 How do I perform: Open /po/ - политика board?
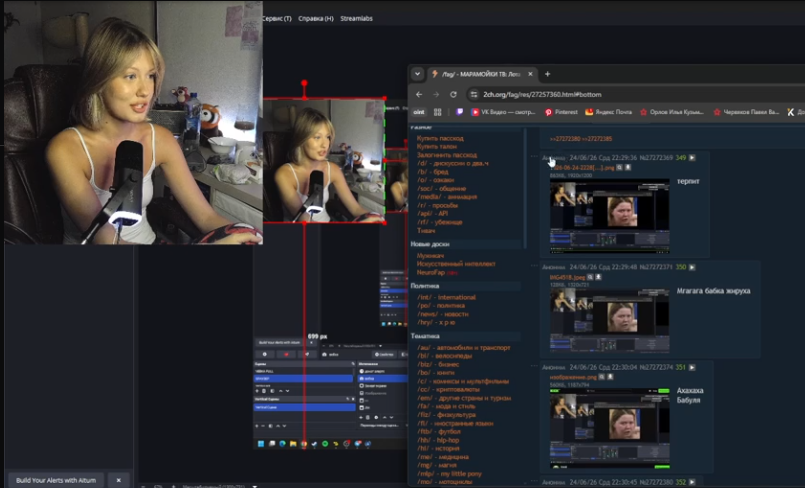click(x=440, y=305)
